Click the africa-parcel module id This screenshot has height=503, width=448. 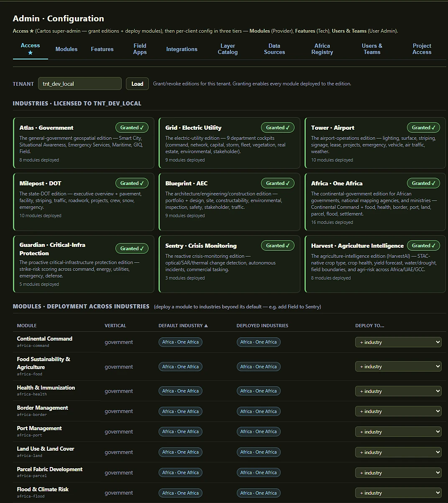point(32,476)
